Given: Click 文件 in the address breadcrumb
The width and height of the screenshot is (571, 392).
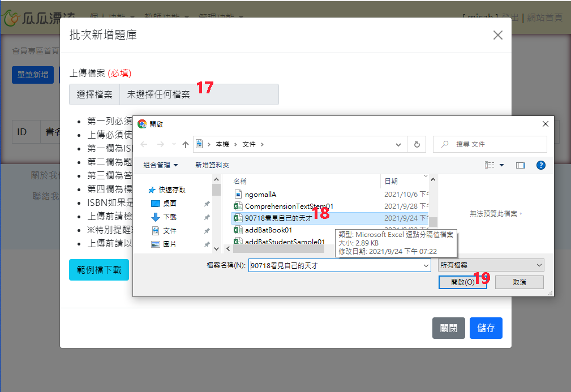Looking at the screenshot, I should [x=249, y=144].
